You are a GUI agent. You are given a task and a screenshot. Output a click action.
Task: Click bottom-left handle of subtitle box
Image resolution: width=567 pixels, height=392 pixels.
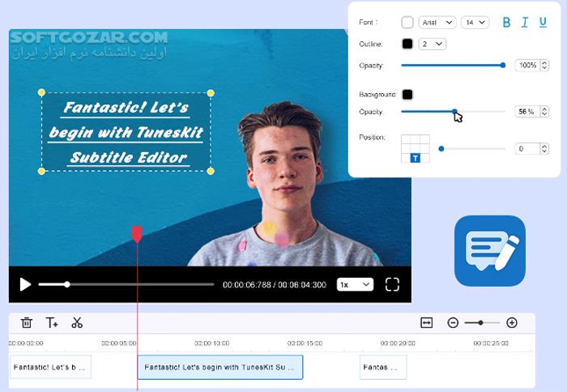(41, 171)
